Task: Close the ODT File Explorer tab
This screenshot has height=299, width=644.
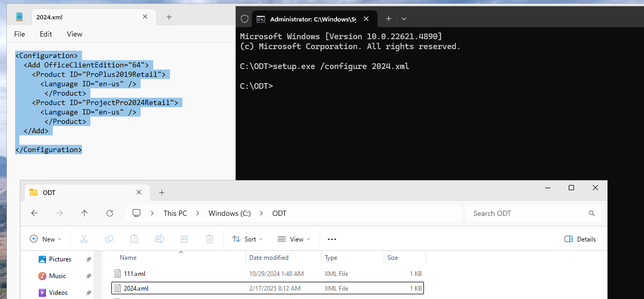Action: coord(139,192)
